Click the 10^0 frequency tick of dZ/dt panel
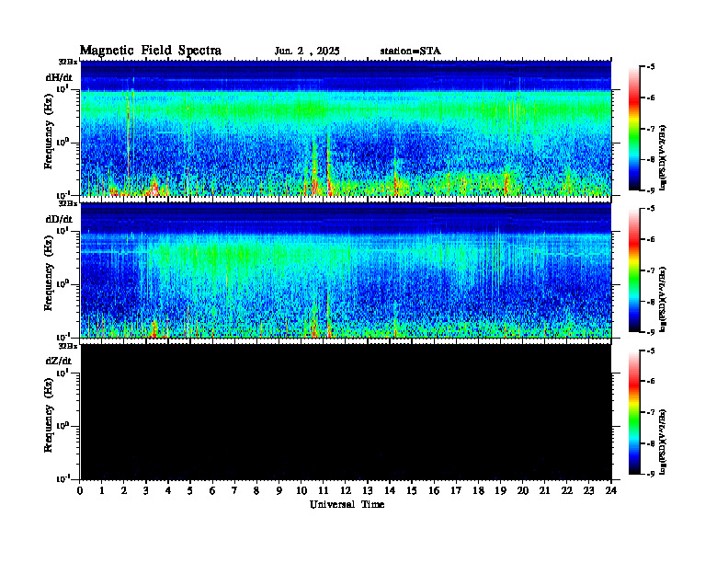Image resolution: width=728 pixels, height=563 pixels. [63, 426]
